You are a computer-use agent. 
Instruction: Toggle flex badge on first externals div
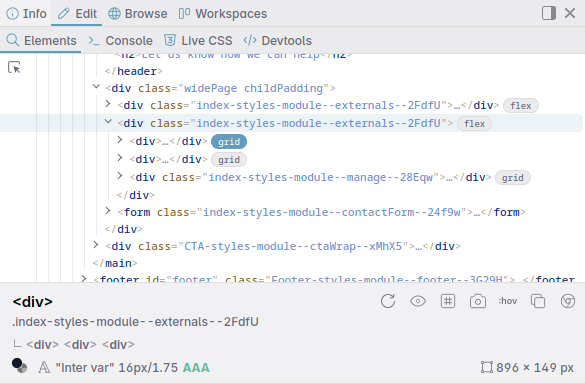(520, 106)
